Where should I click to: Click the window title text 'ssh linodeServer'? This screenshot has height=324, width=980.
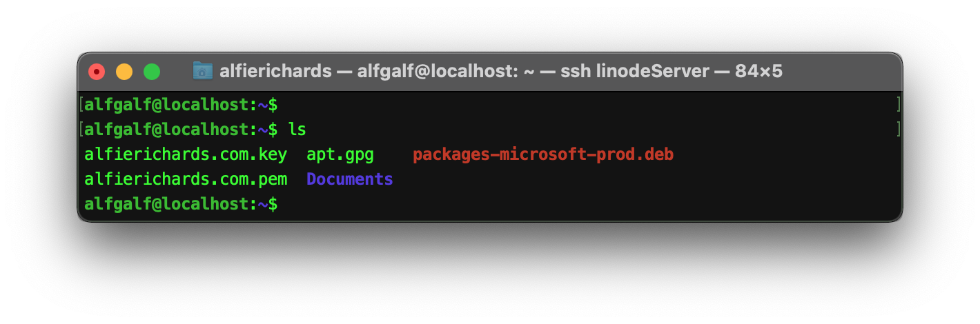point(625,71)
